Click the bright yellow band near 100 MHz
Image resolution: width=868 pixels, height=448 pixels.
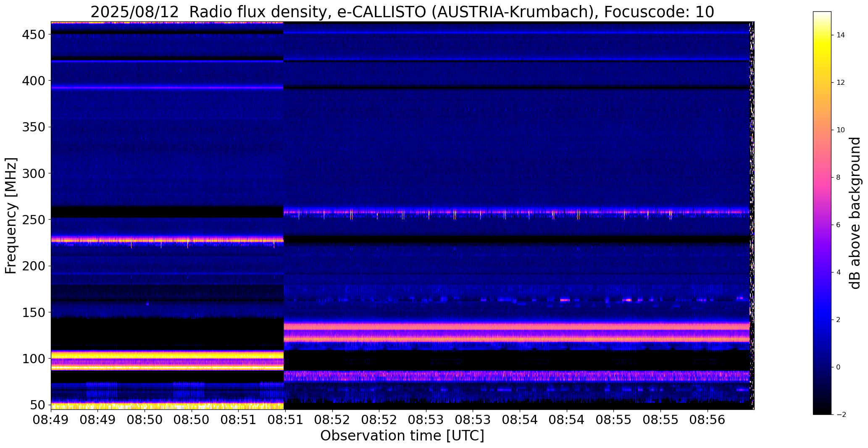pyautogui.click(x=167, y=355)
